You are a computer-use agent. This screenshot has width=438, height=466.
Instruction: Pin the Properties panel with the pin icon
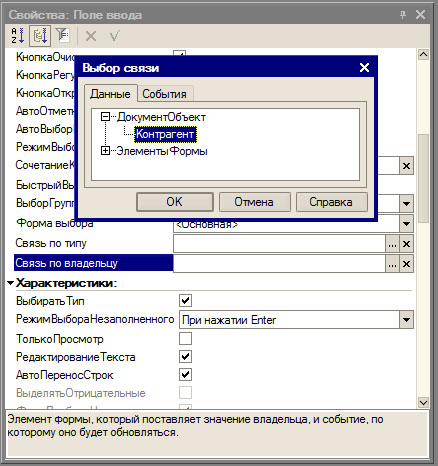coord(403,15)
